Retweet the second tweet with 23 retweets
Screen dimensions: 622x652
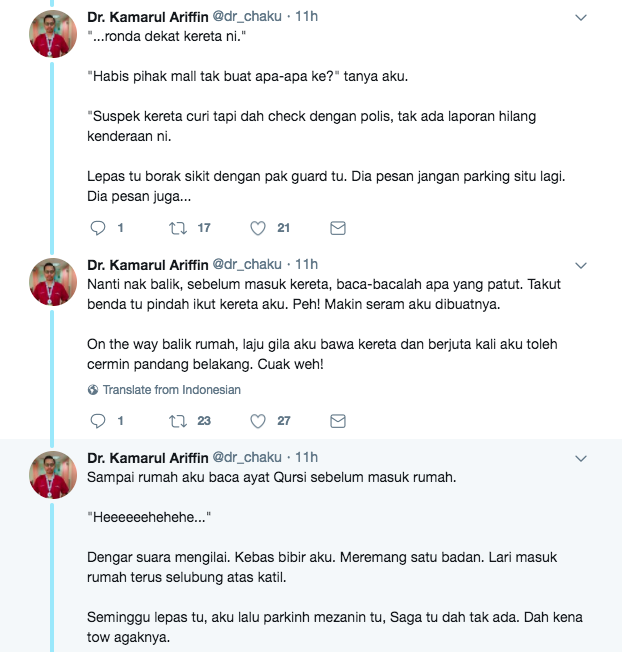[x=178, y=421]
